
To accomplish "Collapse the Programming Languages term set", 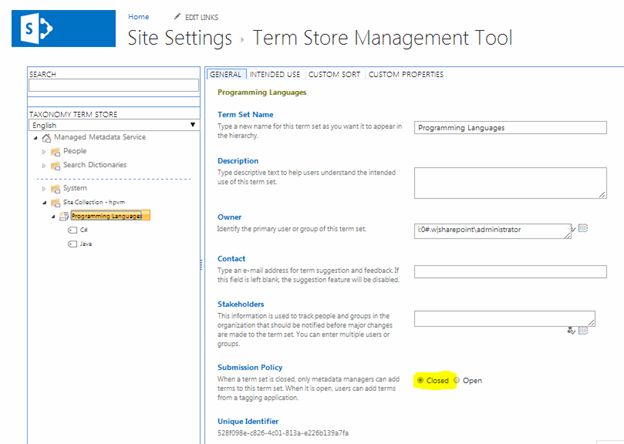I will (x=52, y=215).
